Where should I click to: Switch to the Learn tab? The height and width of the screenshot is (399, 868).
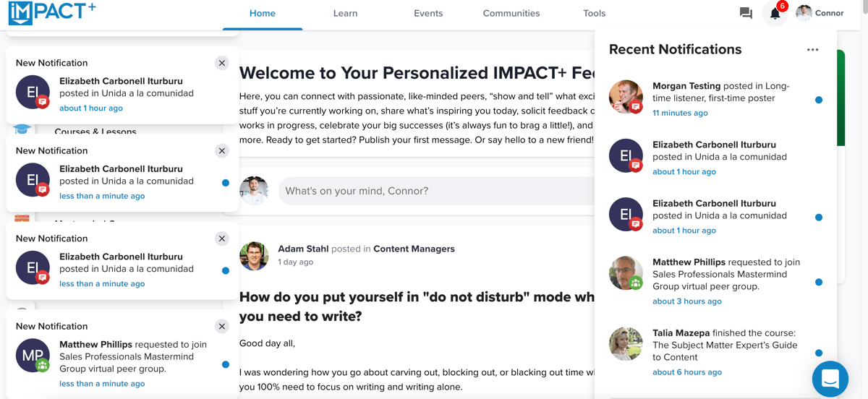tap(345, 13)
